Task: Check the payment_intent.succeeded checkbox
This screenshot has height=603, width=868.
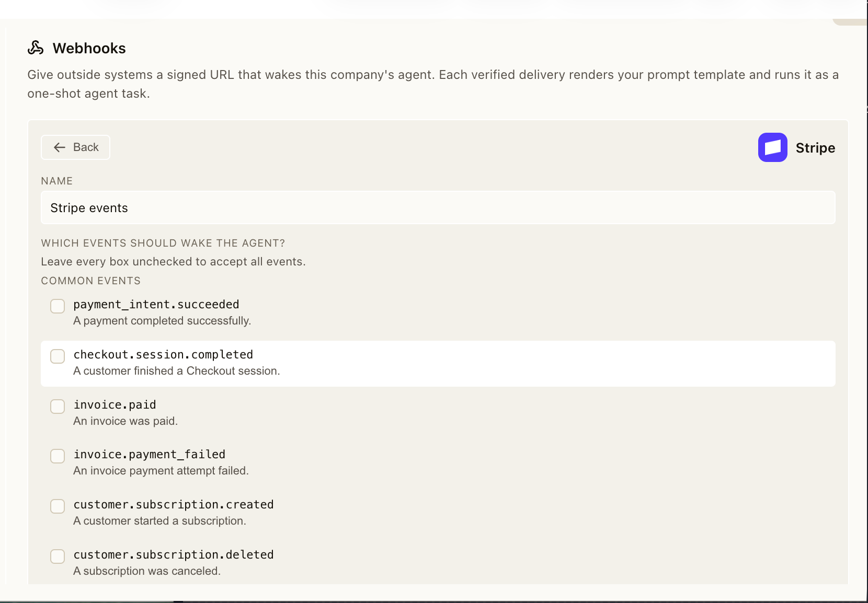Action: pos(58,306)
